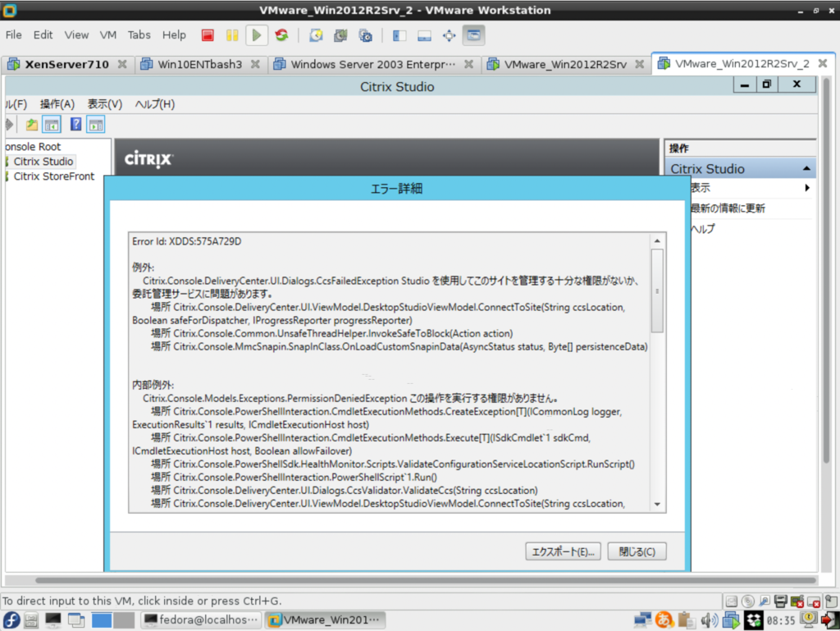Open the VMware Tabs menu
This screenshot has height=631, width=840.
pyautogui.click(x=139, y=34)
